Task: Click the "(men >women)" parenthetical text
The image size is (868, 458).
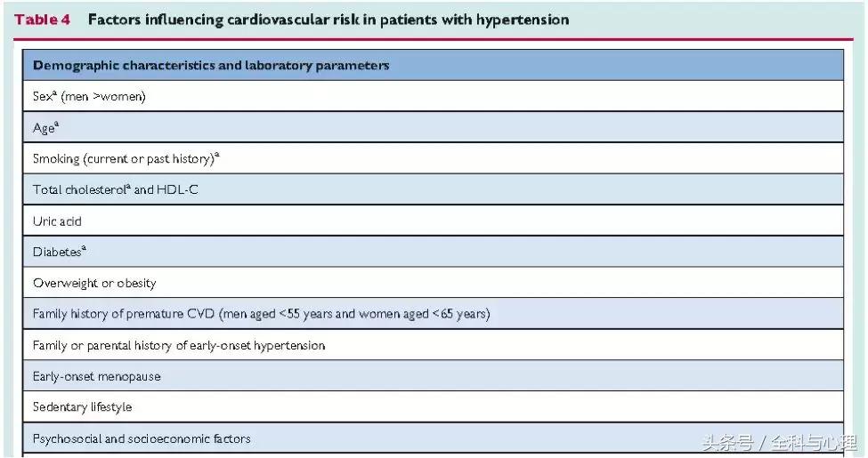Action: click(103, 97)
